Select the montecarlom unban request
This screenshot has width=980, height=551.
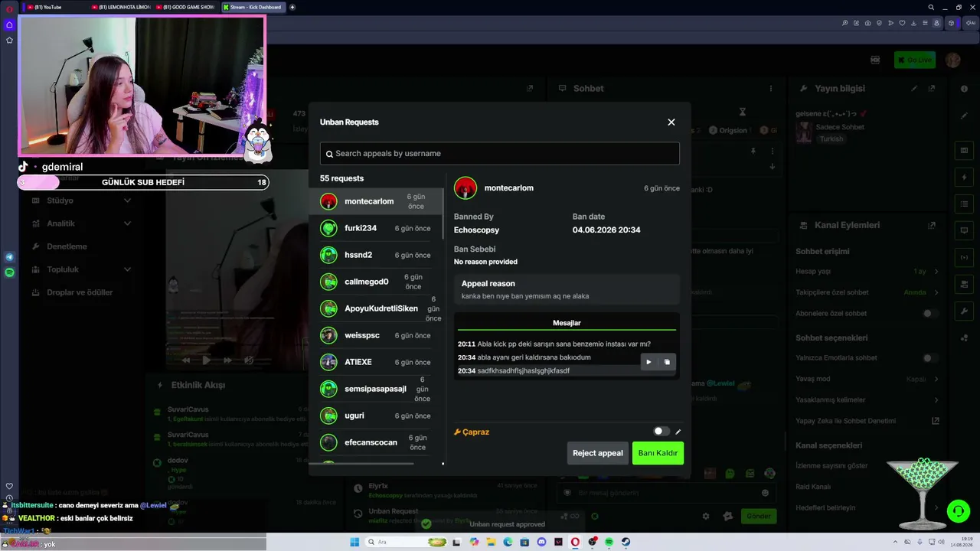(x=375, y=201)
